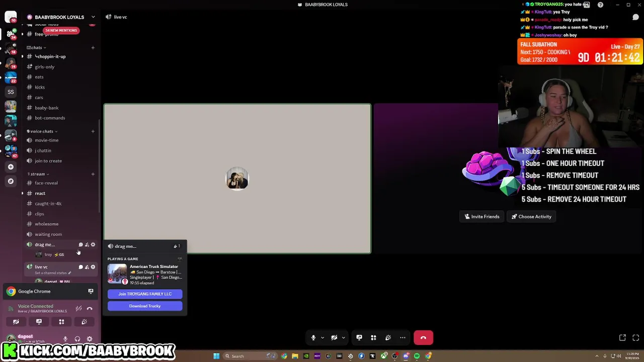
Task: Launch activities from bottom call controls
Action: point(373,338)
